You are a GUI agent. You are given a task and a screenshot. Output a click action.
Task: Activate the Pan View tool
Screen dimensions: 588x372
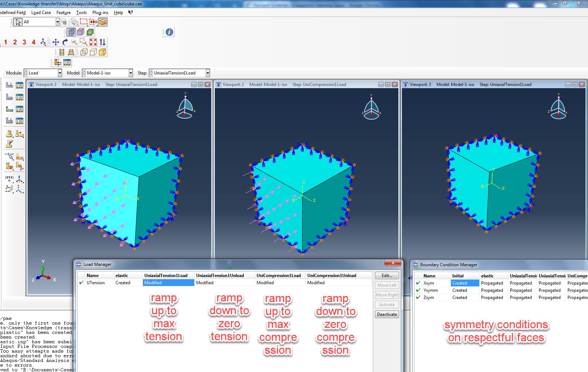55,42
